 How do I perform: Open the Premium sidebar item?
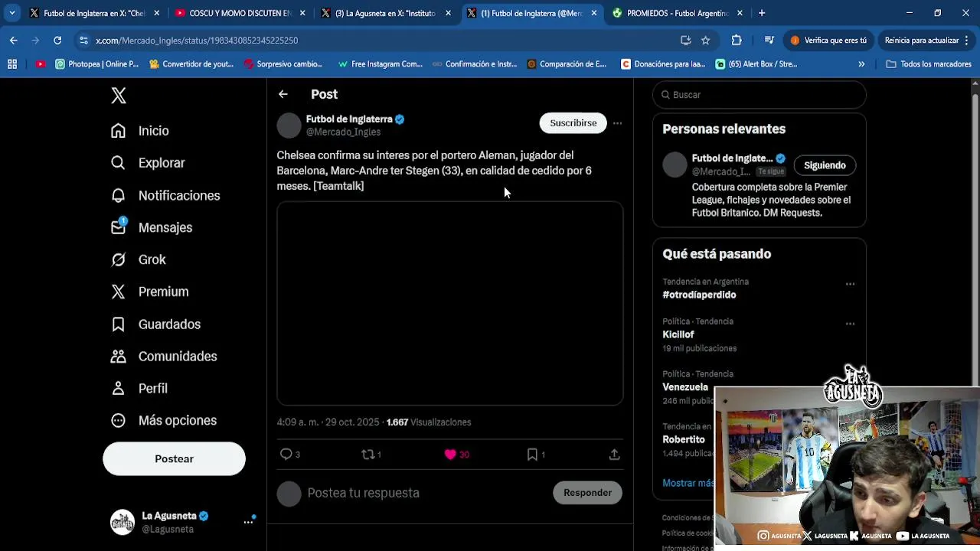[149, 292]
